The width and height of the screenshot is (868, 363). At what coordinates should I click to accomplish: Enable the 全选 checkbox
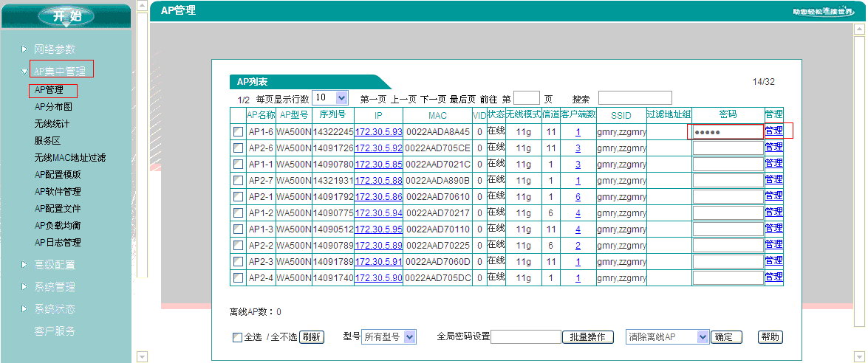click(x=237, y=338)
